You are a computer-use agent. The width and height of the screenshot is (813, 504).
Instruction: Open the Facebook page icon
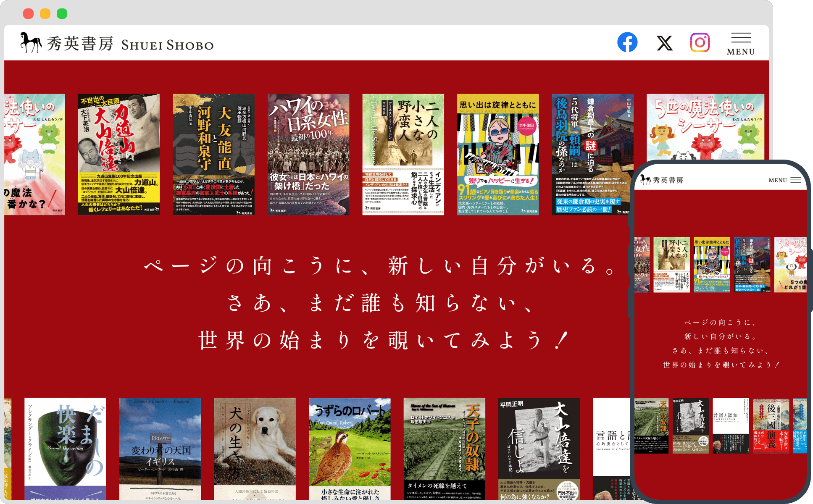(627, 42)
